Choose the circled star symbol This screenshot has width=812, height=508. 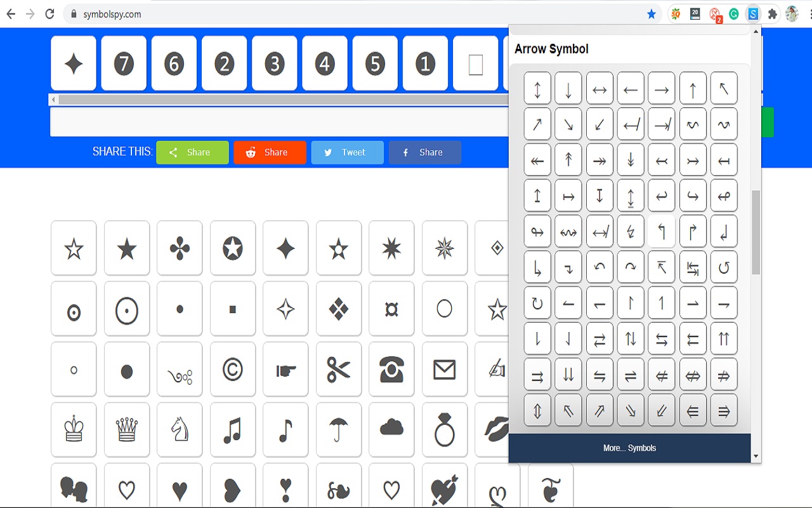pos(233,248)
